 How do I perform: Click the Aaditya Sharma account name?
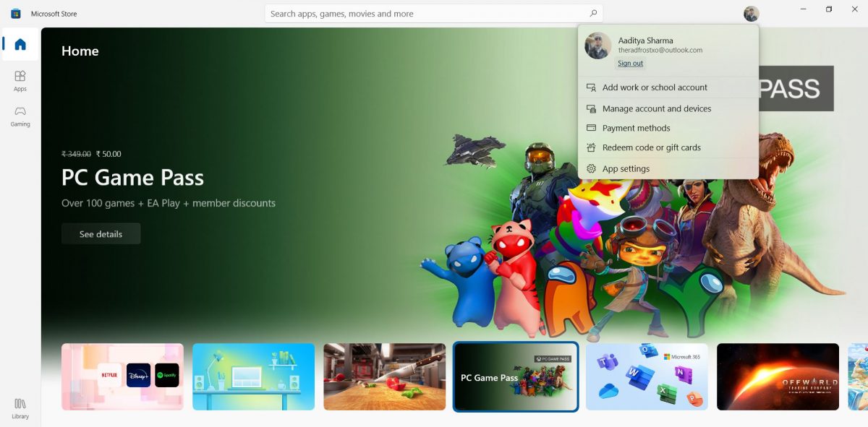coord(645,40)
